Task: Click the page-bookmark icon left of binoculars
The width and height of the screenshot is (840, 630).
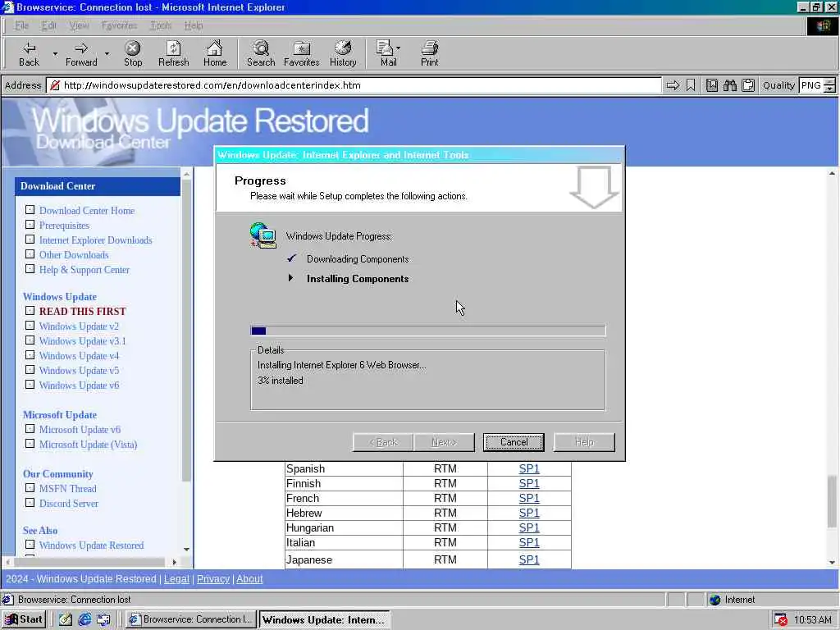Action: click(711, 85)
